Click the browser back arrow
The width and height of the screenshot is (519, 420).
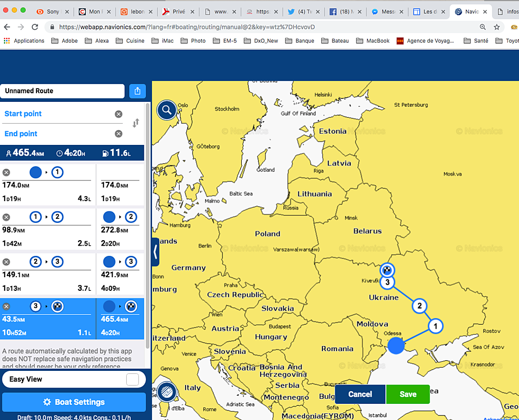(7, 27)
